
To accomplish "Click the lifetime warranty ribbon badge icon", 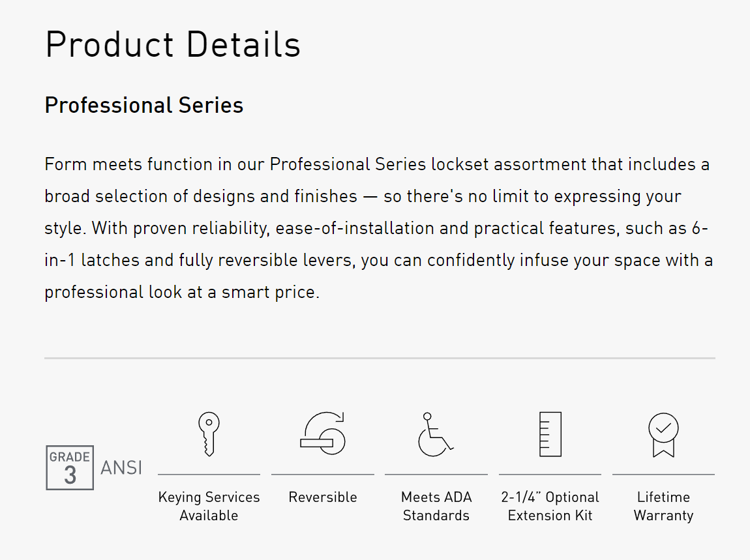I will pyautogui.click(x=663, y=435).
